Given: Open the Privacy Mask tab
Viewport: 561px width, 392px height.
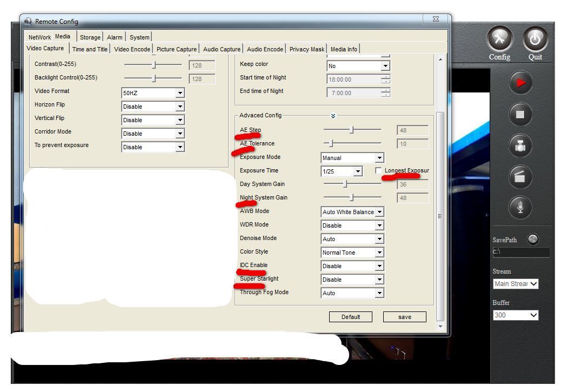Looking at the screenshot, I should [306, 49].
